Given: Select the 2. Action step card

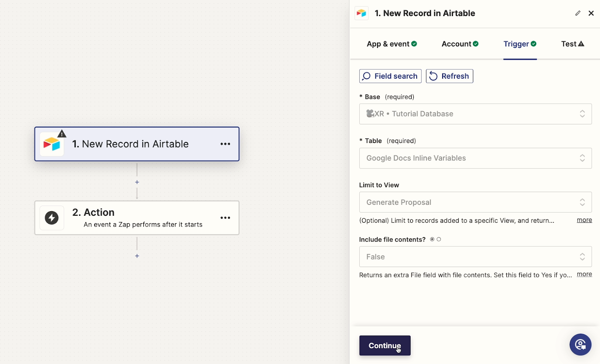Looking at the screenshot, I should (x=137, y=218).
